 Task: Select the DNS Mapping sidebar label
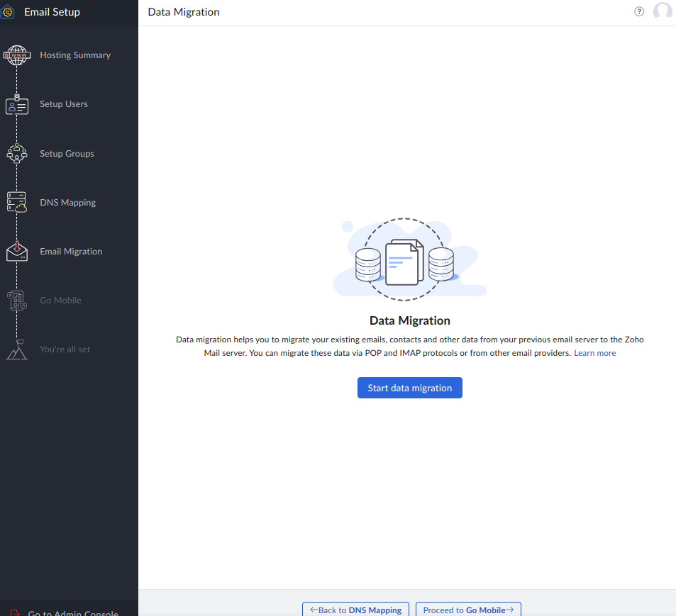(67, 203)
